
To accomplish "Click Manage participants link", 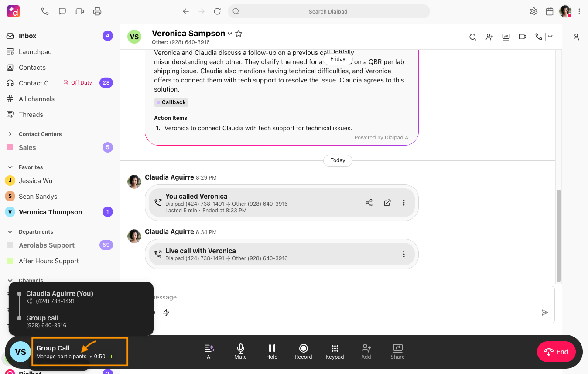I will 61,357.
